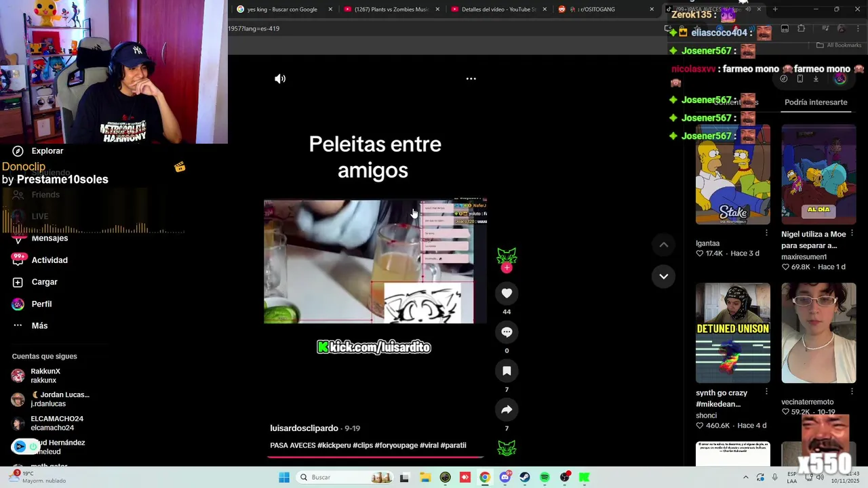Viewport: 868px width, 488px height.
Task: Open Steam from the taskbar
Action: point(525,477)
